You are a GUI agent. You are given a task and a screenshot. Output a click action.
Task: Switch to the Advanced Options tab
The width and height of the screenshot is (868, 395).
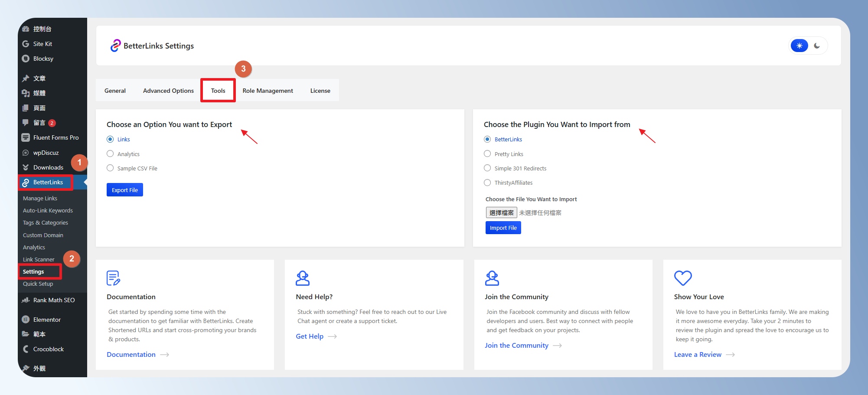click(x=168, y=91)
